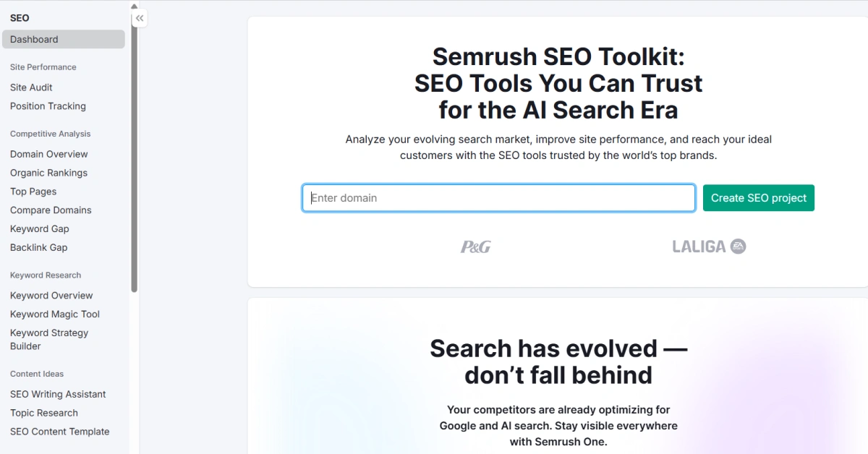Screen dimensions: 868x454
Task: Open the Top Pages report
Action: pos(33,191)
